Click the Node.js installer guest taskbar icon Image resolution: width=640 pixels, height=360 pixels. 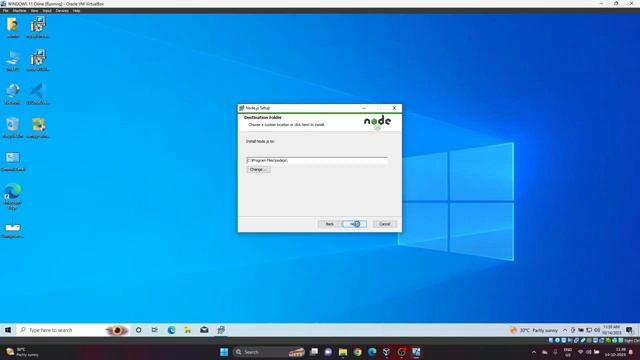tap(221, 330)
